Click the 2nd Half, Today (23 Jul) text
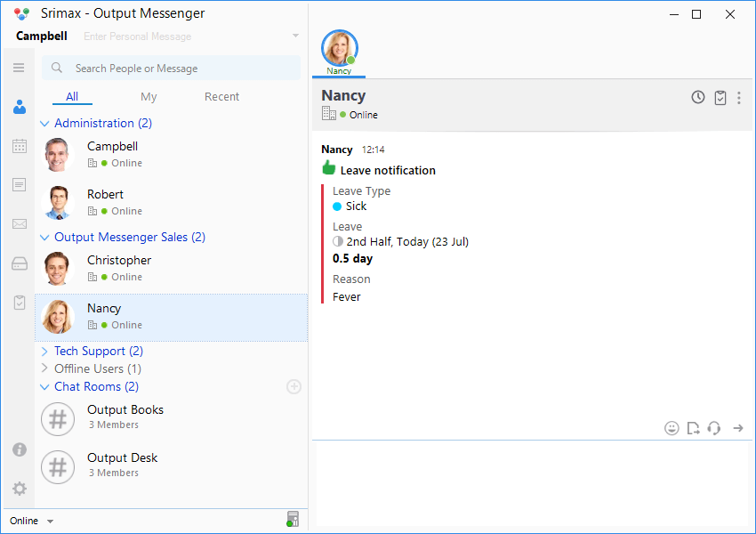 [x=407, y=242]
